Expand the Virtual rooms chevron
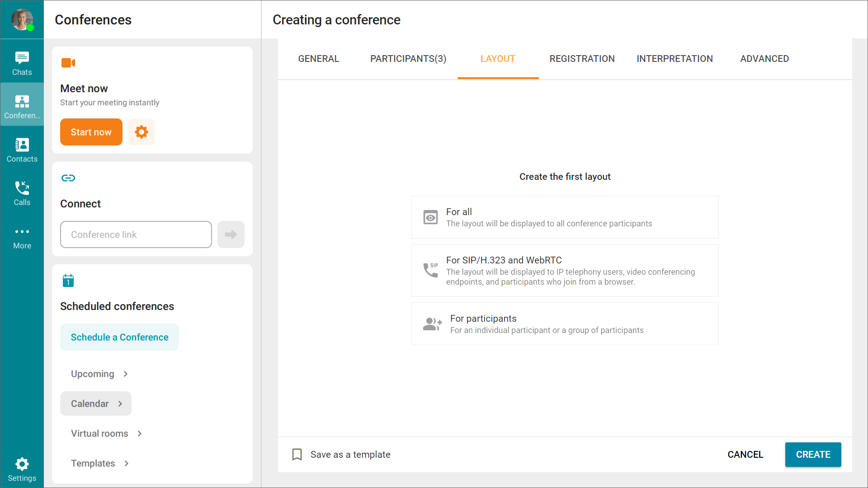This screenshot has height=488, width=868. (x=140, y=433)
